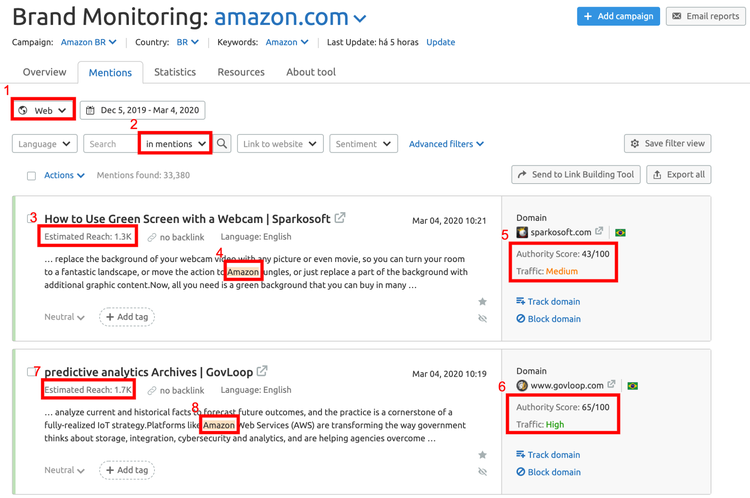This screenshot has width=750, height=498.
Task: Hide the GovLoop mention via crossed-eye icon
Action: click(483, 472)
